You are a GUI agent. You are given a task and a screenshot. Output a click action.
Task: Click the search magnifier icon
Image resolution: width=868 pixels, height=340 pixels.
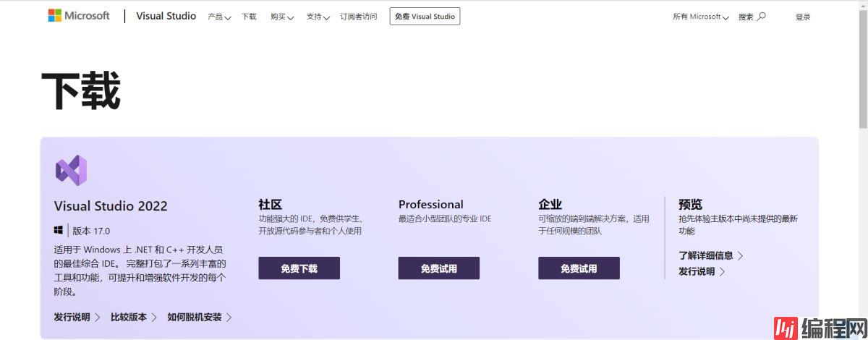point(761,17)
